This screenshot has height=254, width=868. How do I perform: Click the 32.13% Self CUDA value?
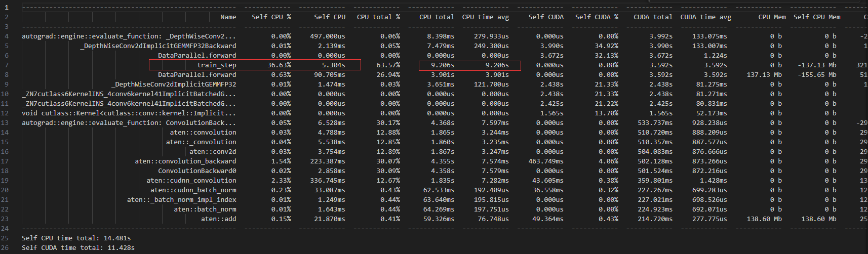[x=607, y=55]
